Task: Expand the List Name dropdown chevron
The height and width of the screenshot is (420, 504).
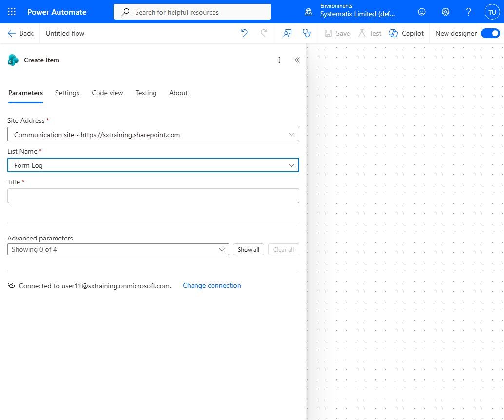Action: coord(291,165)
